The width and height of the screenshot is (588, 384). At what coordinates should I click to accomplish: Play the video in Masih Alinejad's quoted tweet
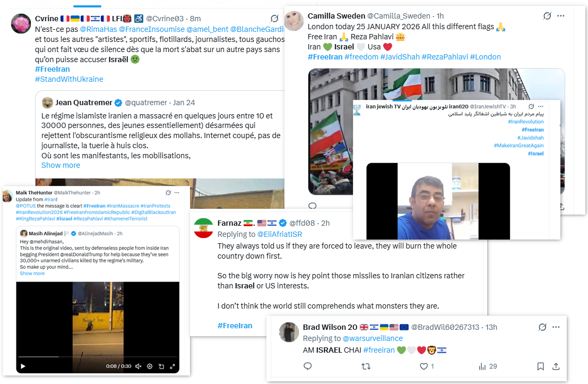pyautogui.click(x=23, y=366)
